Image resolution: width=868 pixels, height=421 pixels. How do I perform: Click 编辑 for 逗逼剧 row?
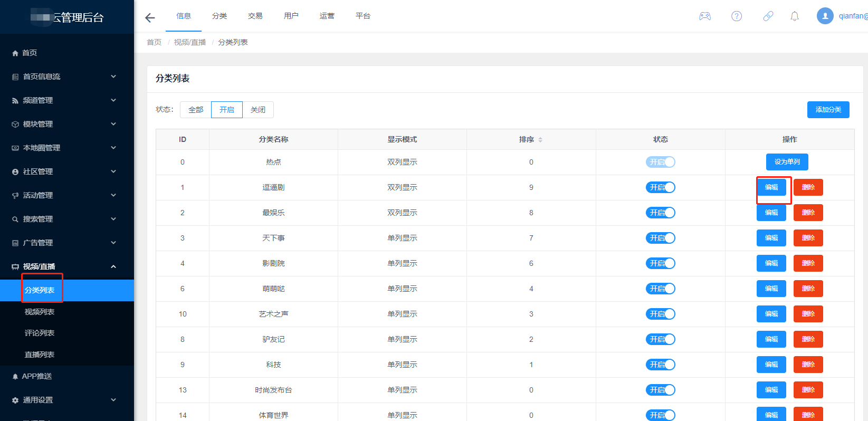click(771, 187)
